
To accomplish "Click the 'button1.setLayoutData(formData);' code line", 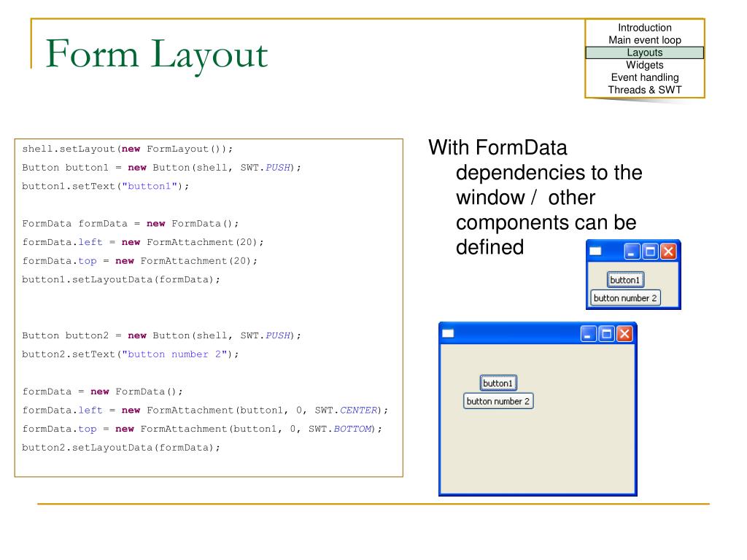I will point(121,279).
